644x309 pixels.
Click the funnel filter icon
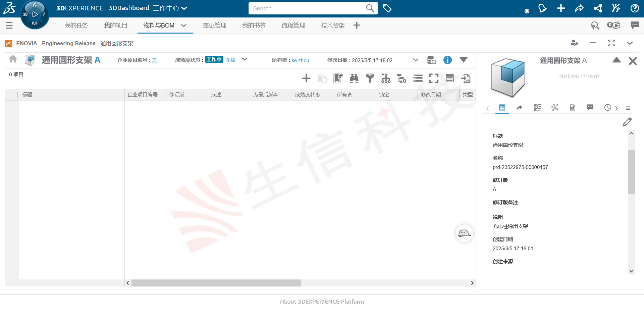370,78
